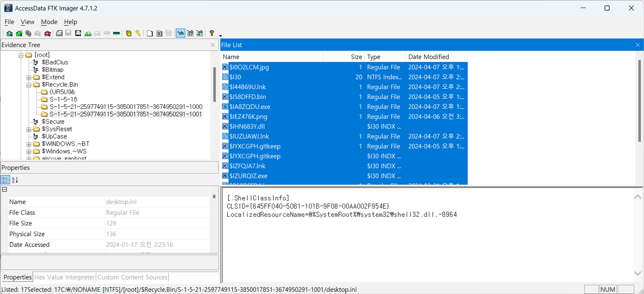Screen dimensions: 644x294
Task: Select the S-1-5-18 folder
Action: pos(63,99)
